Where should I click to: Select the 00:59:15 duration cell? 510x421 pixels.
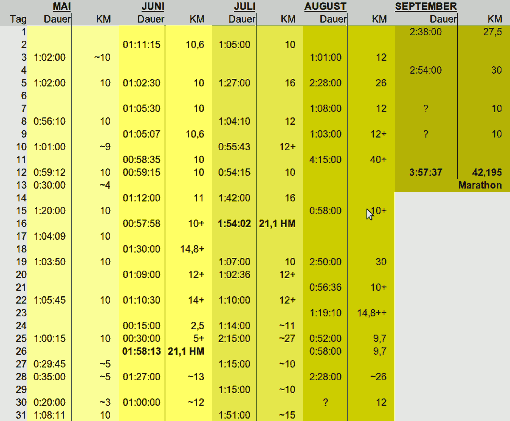141,172
